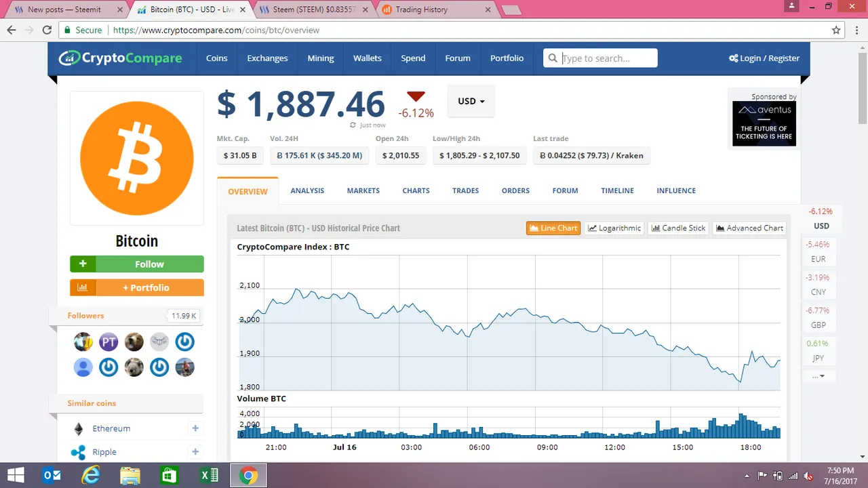Add Ethereum with its plus icon
This screenshot has width=868, height=488.
[x=195, y=428]
